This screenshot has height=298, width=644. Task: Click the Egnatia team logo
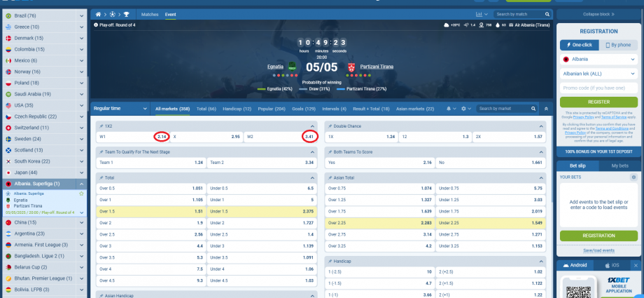click(292, 67)
